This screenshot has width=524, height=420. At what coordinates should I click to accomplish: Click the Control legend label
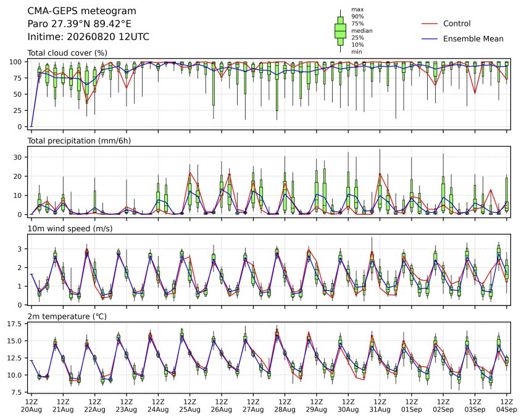(x=457, y=23)
